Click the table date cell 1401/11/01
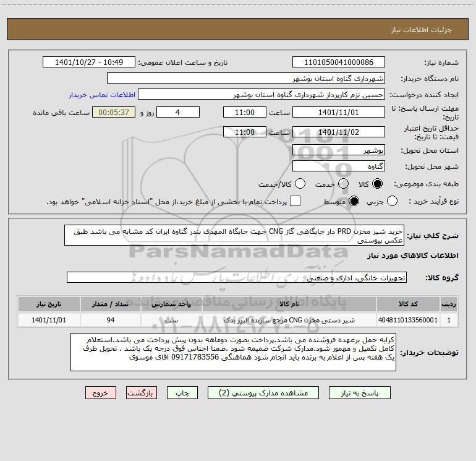 (49, 320)
